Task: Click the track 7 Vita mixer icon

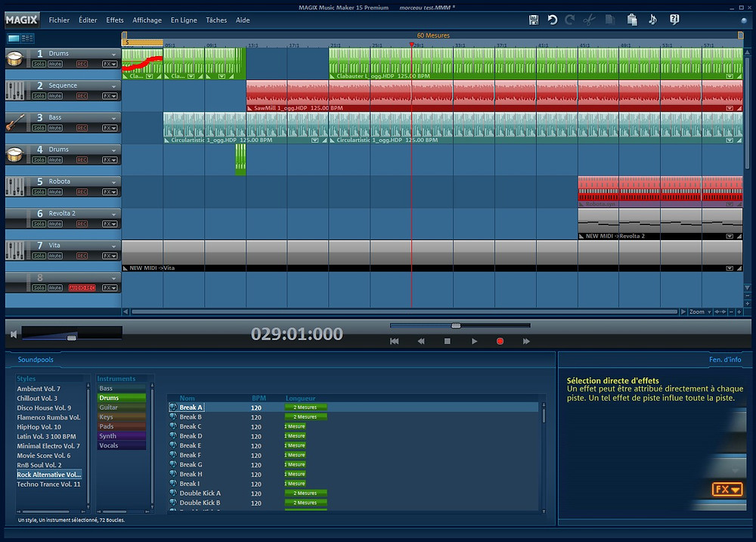Action: [x=15, y=251]
